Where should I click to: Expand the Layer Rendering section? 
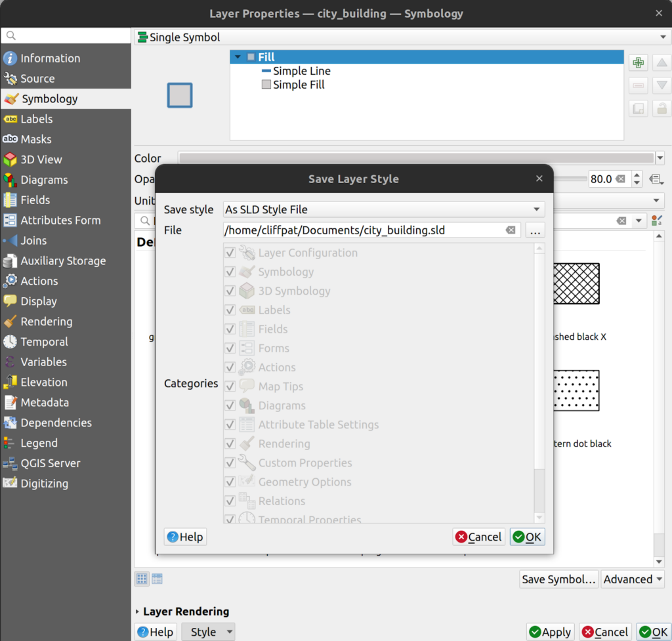pyautogui.click(x=138, y=611)
